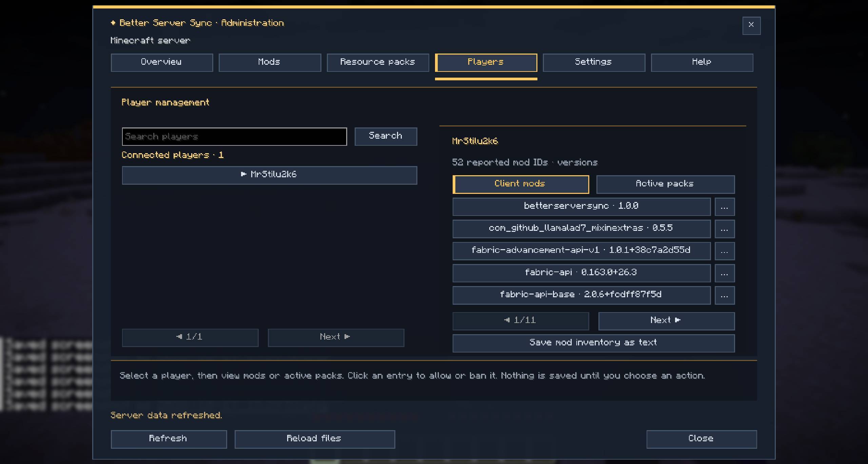Select connected player MrStilu2k6 in list

270,175
